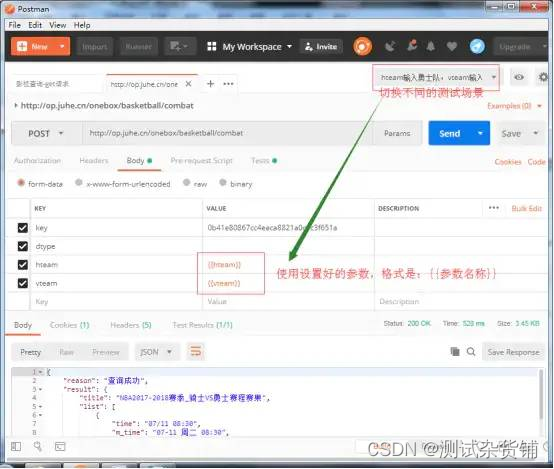Click the Upgrade button
This screenshot has width=554, height=469.
515,47
